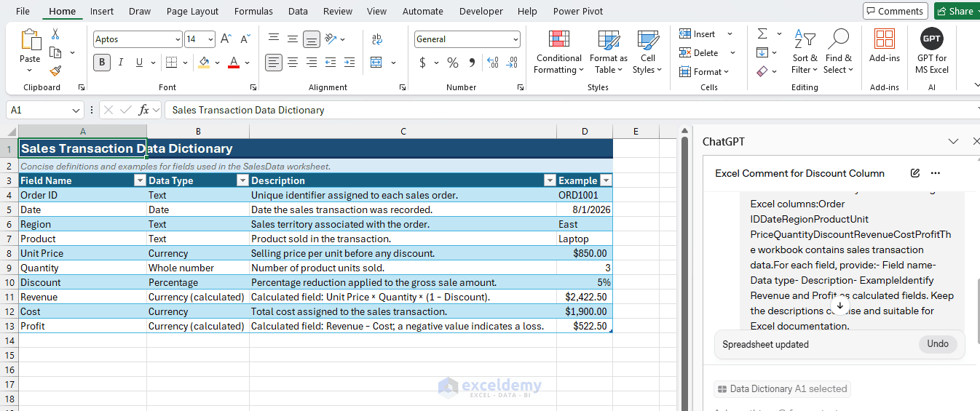The height and width of the screenshot is (411, 980).
Task: Apply Comma Style number format
Action: click(x=472, y=63)
